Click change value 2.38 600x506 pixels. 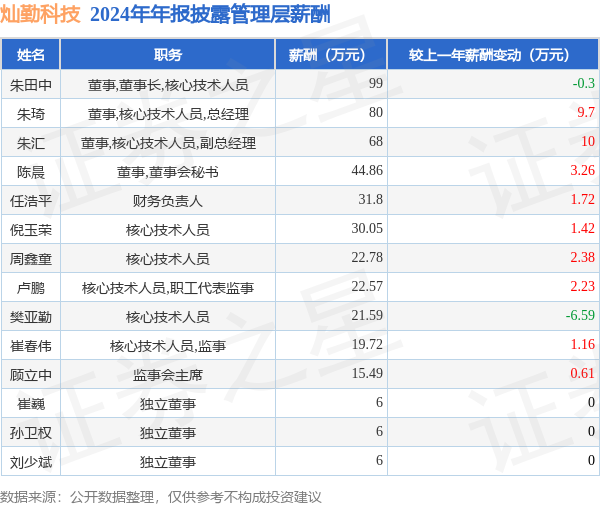tap(582, 257)
